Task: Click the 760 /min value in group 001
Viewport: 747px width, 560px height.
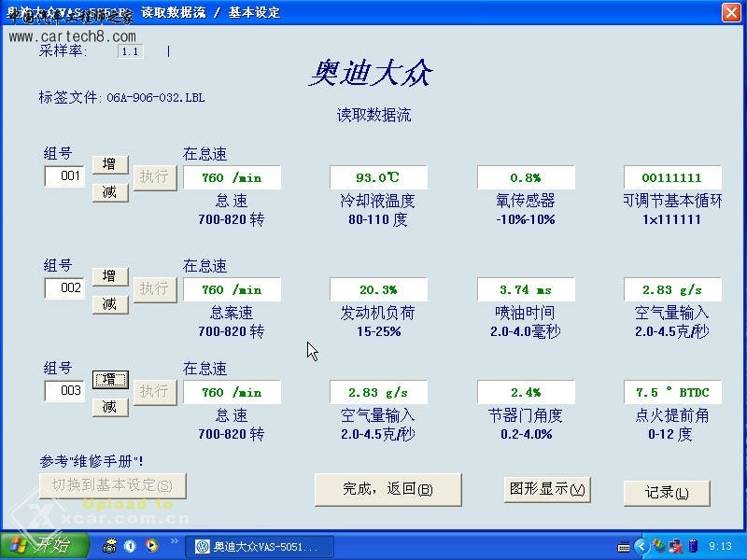Action: [x=232, y=177]
